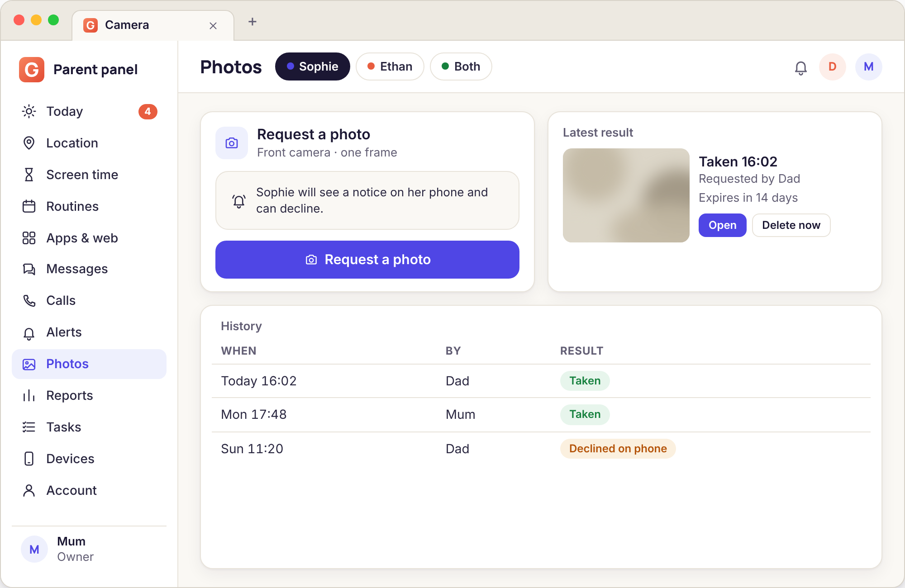This screenshot has width=905, height=588.
Task: Open a new browser tab
Action: coord(252,22)
